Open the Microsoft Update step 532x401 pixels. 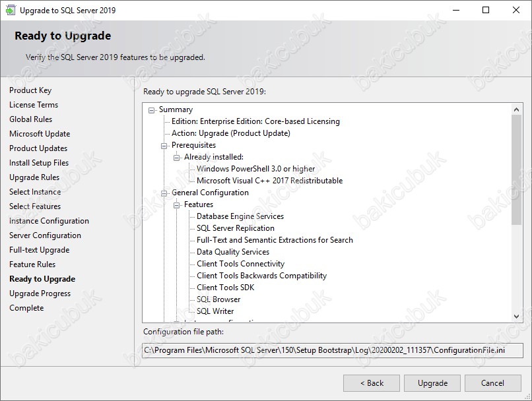pos(40,134)
